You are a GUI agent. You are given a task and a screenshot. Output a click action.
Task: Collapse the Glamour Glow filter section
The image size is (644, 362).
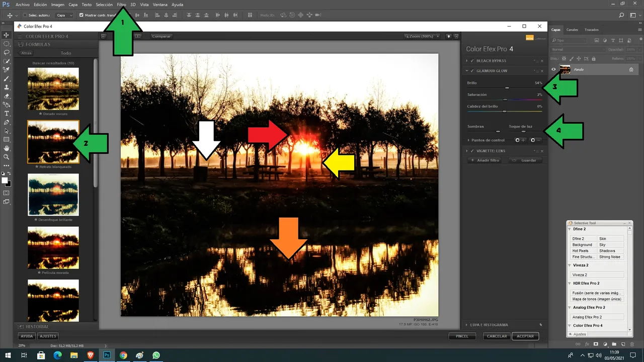coord(467,71)
